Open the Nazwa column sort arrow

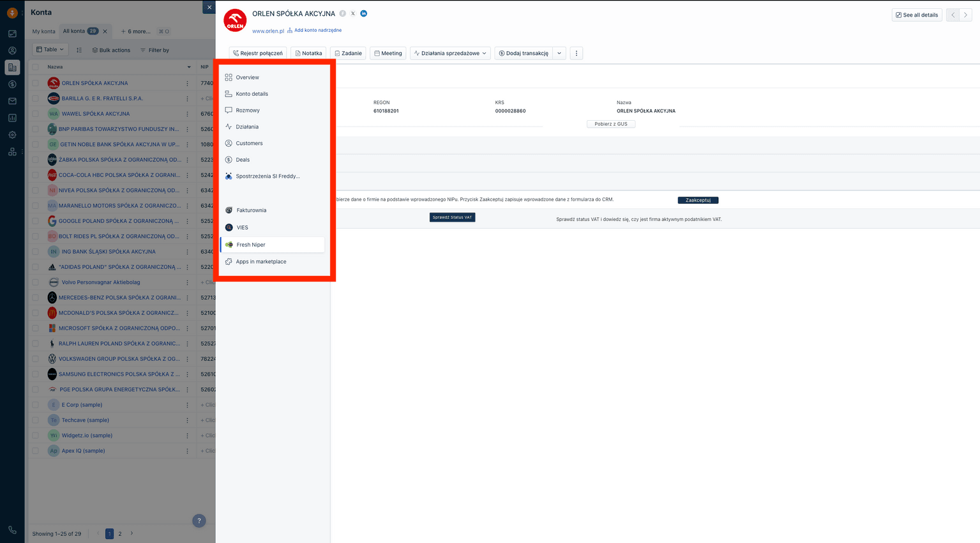[x=189, y=67]
